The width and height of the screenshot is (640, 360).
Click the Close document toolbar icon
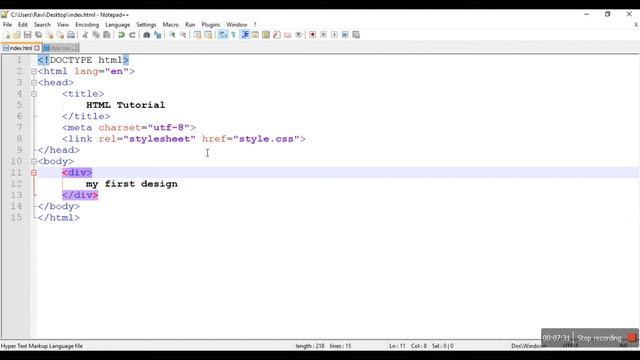click(49, 35)
